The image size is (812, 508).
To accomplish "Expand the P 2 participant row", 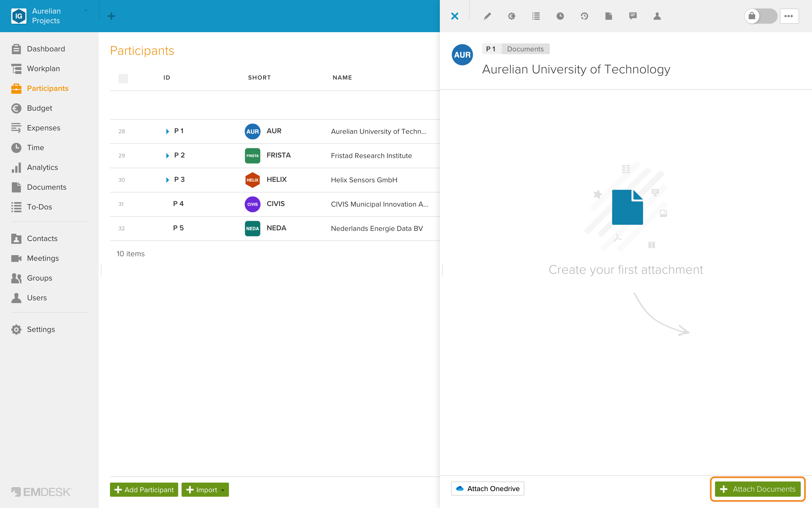I will pos(167,156).
